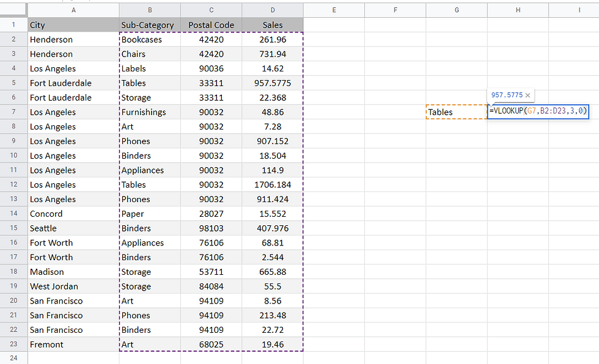Select column C header
The height and width of the screenshot is (364, 599).
coord(211,10)
